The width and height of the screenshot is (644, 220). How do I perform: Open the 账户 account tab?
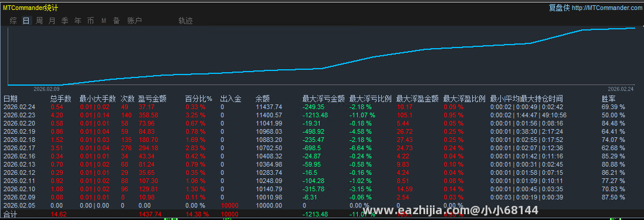coord(134,21)
